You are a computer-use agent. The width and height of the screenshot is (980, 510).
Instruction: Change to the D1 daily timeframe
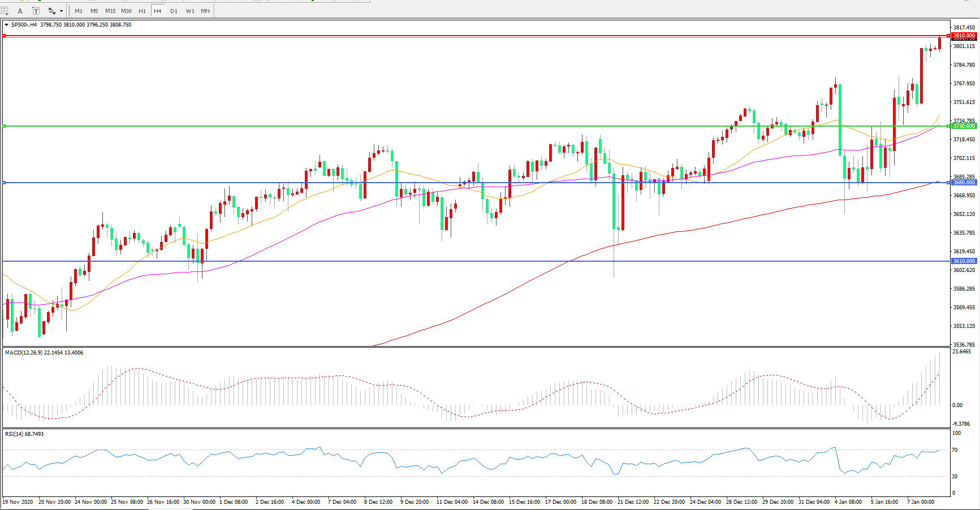click(174, 11)
